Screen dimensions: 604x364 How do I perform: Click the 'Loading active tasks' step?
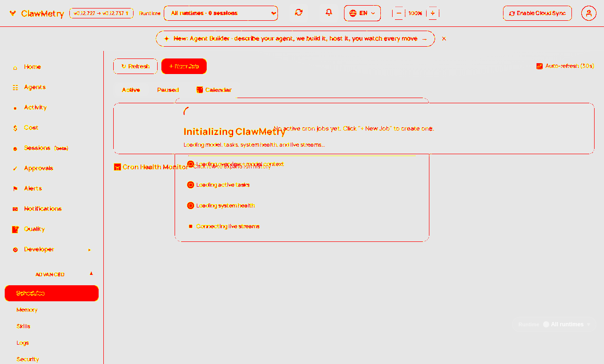(x=223, y=185)
